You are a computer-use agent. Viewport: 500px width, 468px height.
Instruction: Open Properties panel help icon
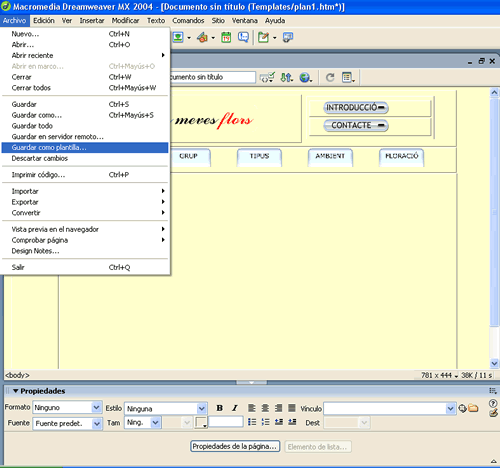[x=493, y=404]
